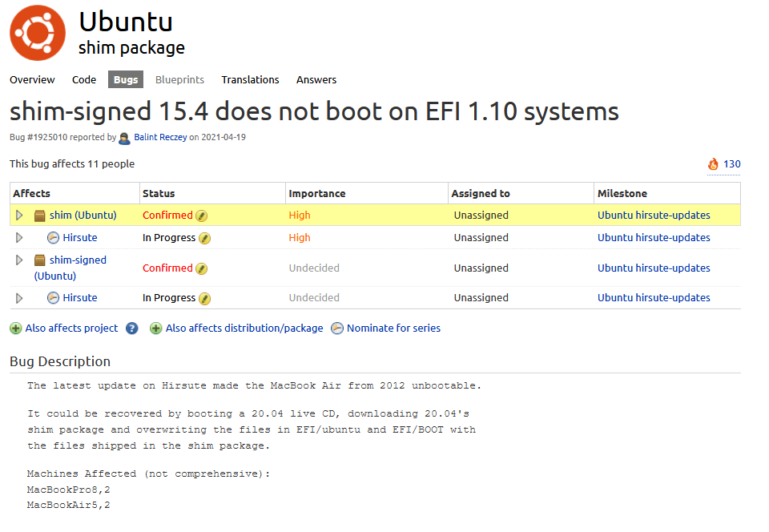Edit status of shim (Ubuntu) via pencil icon
This screenshot has height=532, width=769.
pyautogui.click(x=202, y=216)
